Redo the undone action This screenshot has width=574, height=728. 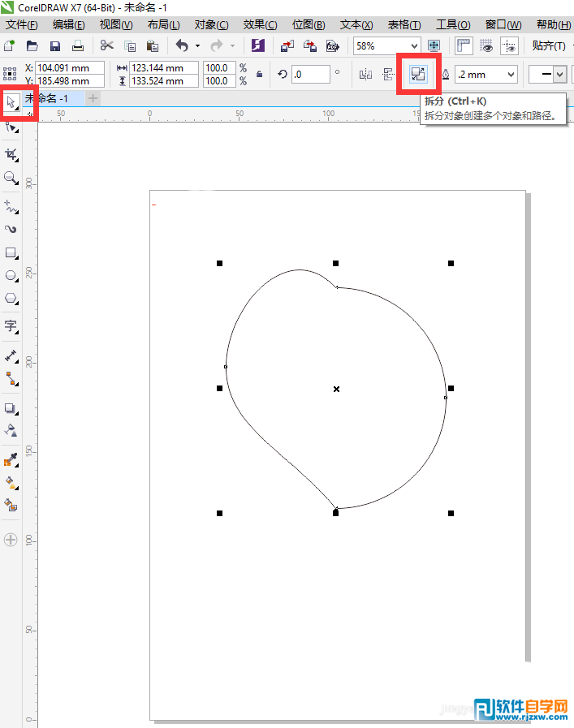[217, 45]
